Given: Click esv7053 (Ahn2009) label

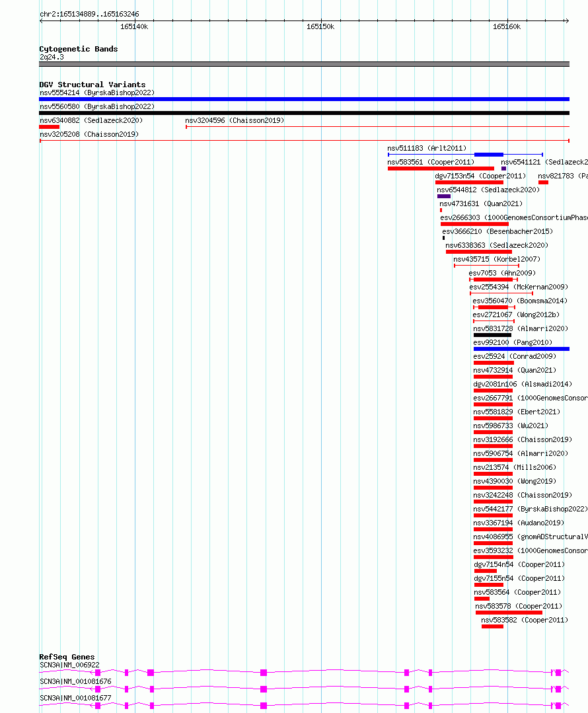Looking at the screenshot, I should click(502, 273).
